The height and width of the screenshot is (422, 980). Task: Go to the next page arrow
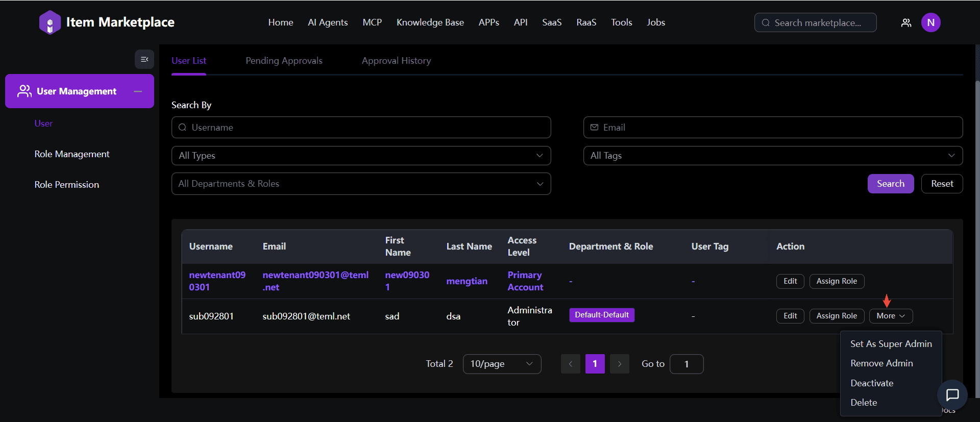point(619,364)
